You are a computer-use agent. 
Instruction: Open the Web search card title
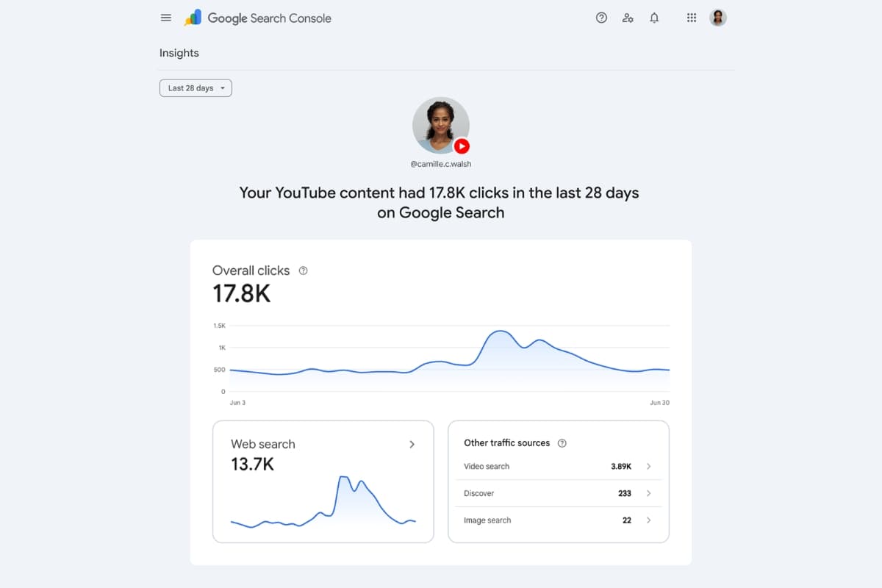click(x=263, y=444)
